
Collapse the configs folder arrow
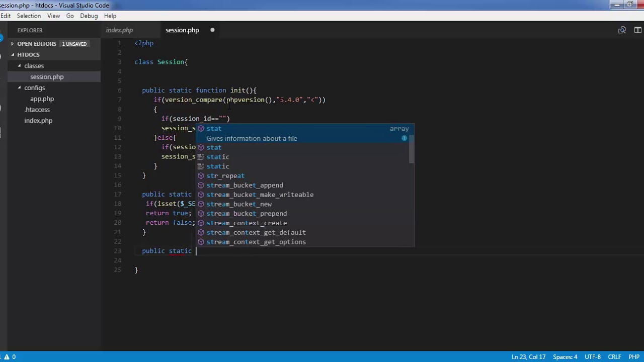(x=20, y=88)
